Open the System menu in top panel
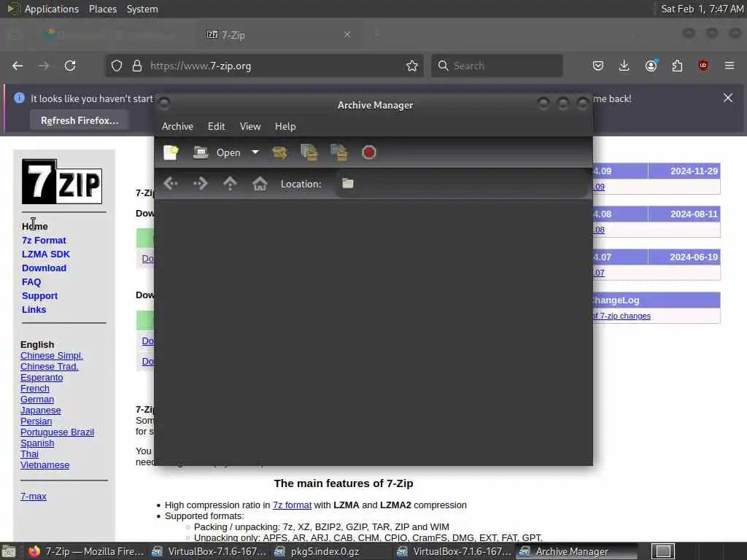The height and width of the screenshot is (560, 747). coord(142,9)
